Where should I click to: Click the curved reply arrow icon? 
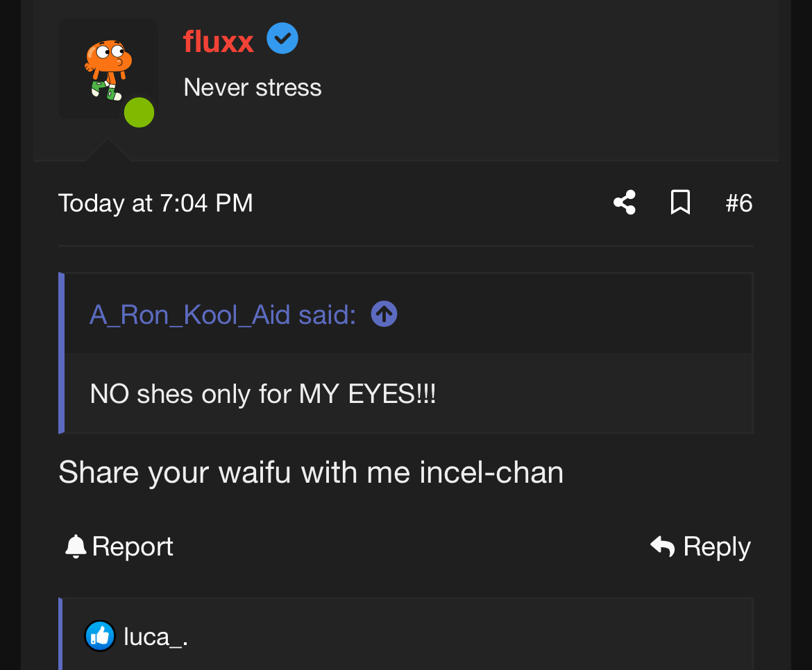663,547
